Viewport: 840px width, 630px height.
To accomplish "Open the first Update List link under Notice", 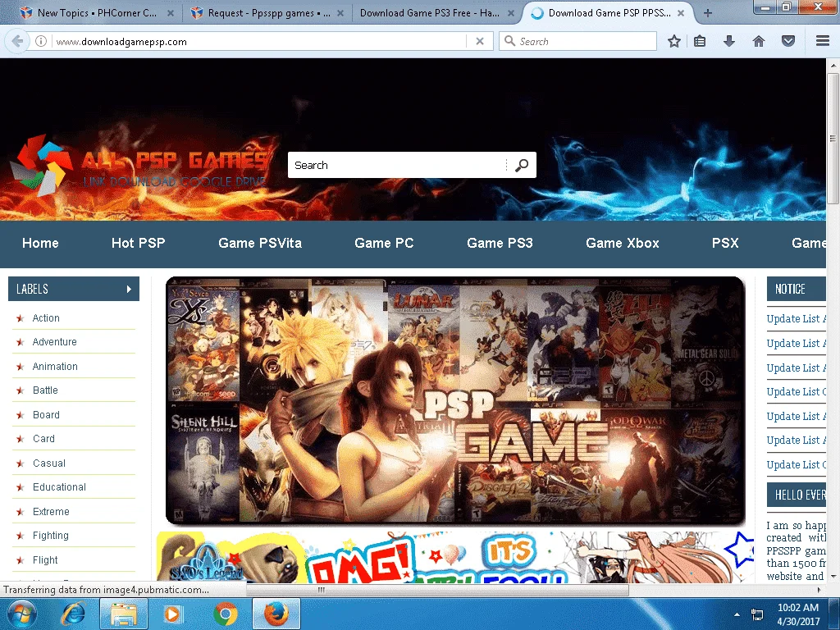I will 796,319.
